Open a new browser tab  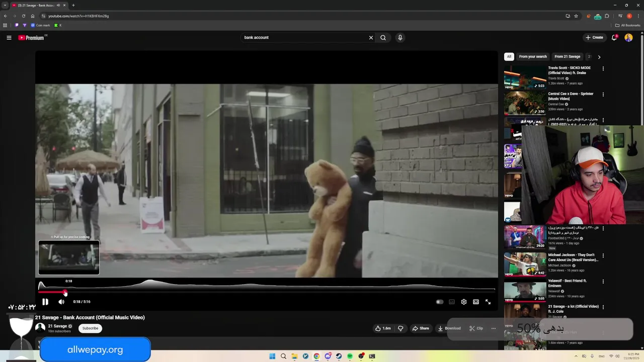pyautogui.click(x=73, y=5)
